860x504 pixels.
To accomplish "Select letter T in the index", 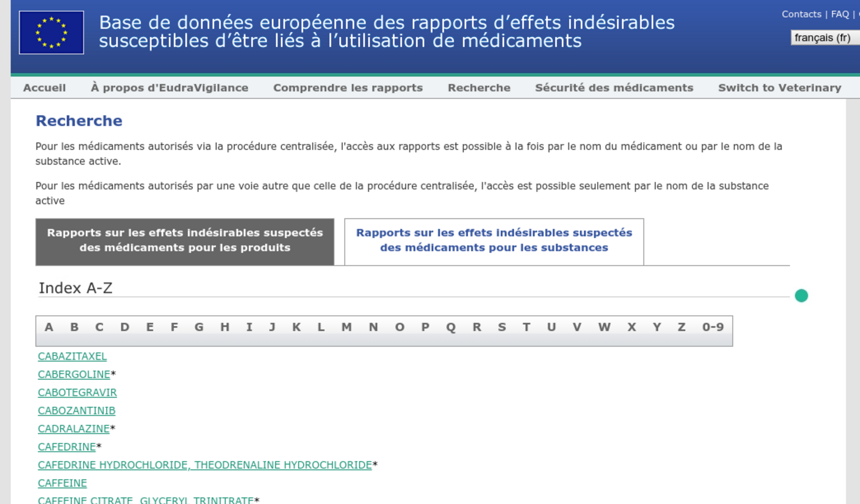I will 527,327.
